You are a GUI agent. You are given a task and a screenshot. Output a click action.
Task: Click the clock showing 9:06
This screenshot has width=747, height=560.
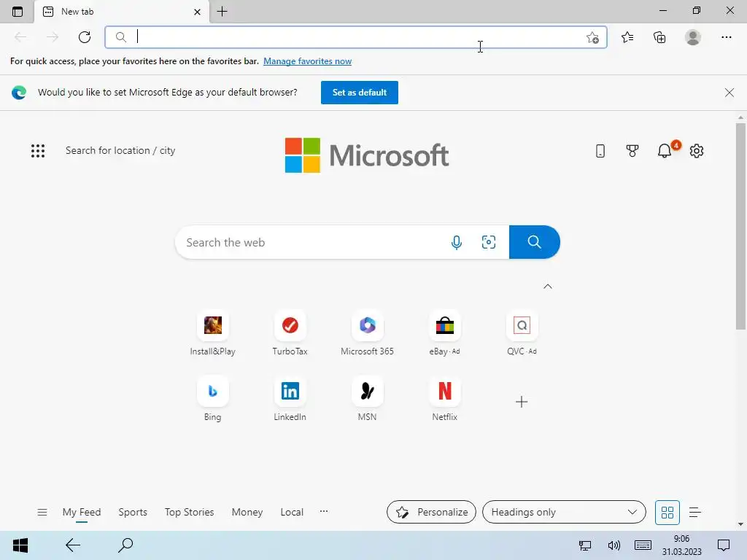point(681,545)
